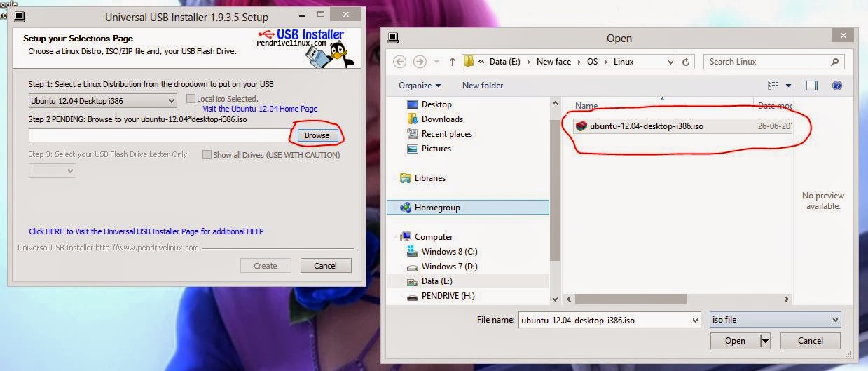Click the search magnifier icon

tap(835, 62)
